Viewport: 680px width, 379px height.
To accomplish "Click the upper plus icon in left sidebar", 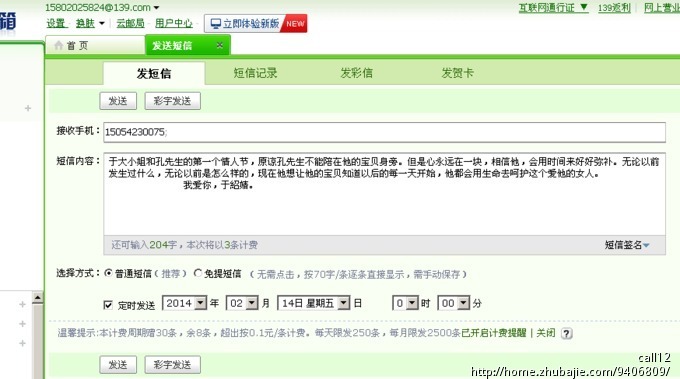I will 28,108.
